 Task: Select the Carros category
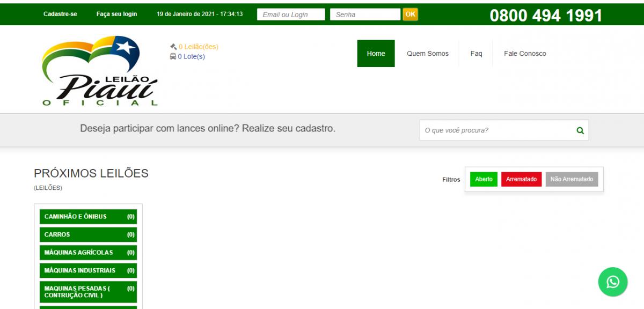(88, 234)
